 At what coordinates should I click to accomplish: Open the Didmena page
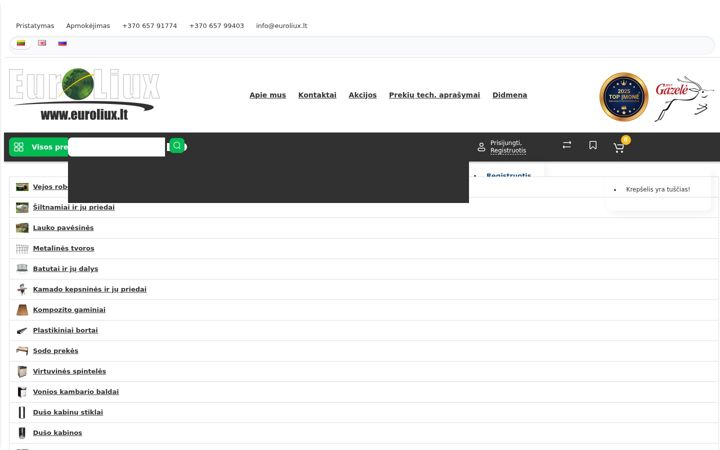click(510, 95)
